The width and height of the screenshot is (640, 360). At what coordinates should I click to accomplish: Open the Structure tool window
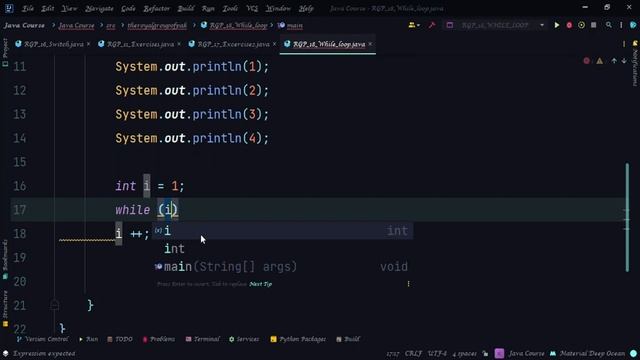pos(5,309)
